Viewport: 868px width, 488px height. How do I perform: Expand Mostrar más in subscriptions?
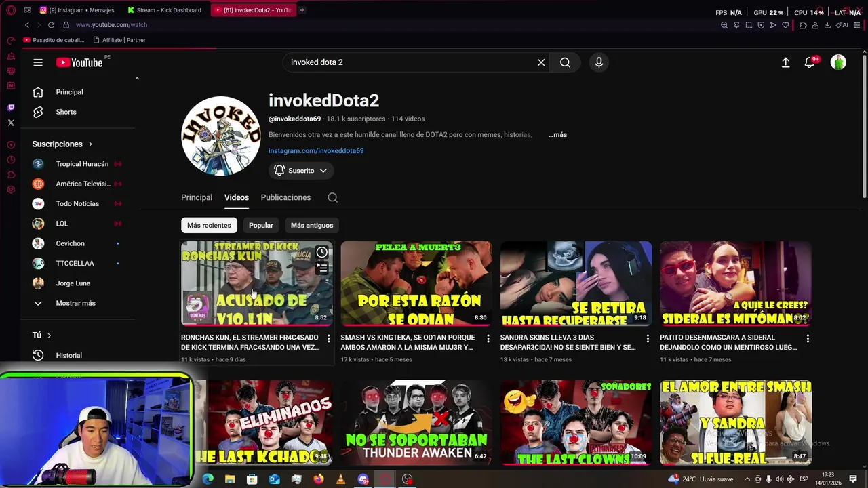click(x=75, y=303)
